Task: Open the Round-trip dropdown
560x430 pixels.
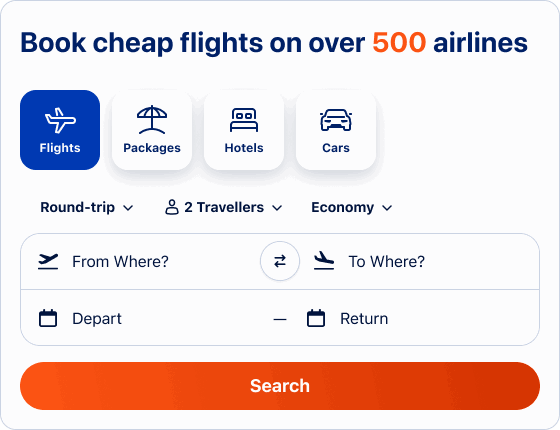Action: pyautogui.click(x=87, y=208)
